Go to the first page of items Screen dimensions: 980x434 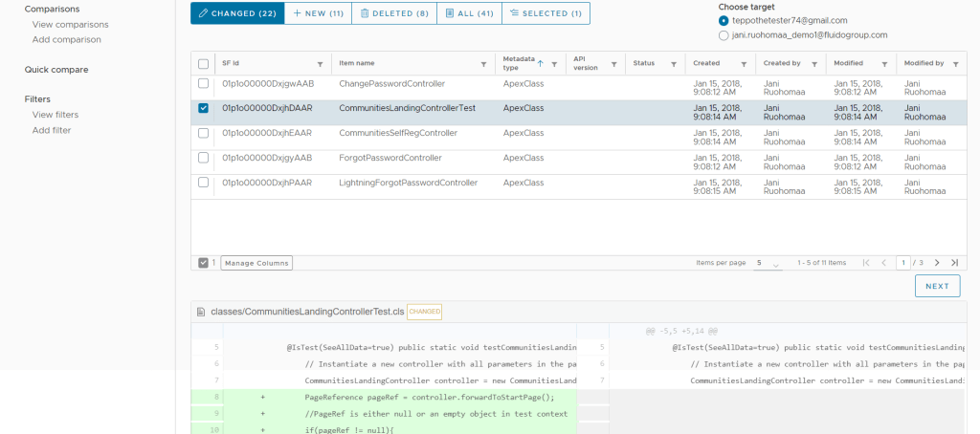coord(865,263)
